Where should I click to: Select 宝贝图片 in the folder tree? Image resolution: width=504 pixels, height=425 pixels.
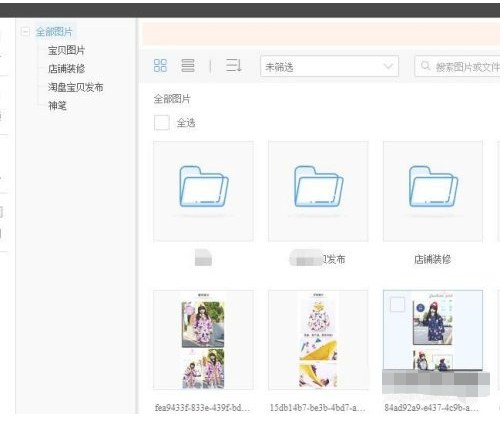coord(66,50)
